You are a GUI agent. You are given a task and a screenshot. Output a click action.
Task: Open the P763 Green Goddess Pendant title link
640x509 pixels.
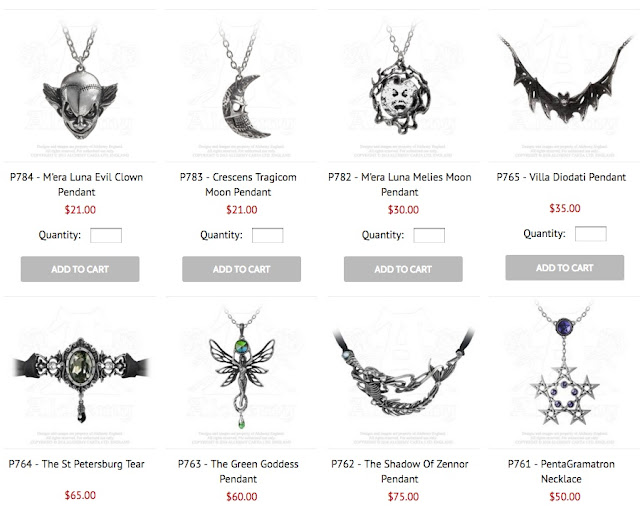coord(238,471)
